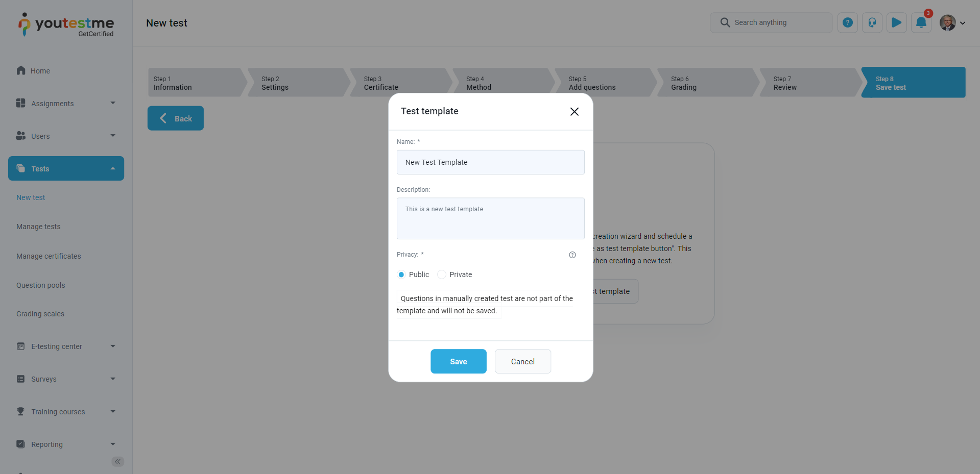Open notifications bell icon

pos(921,23)
